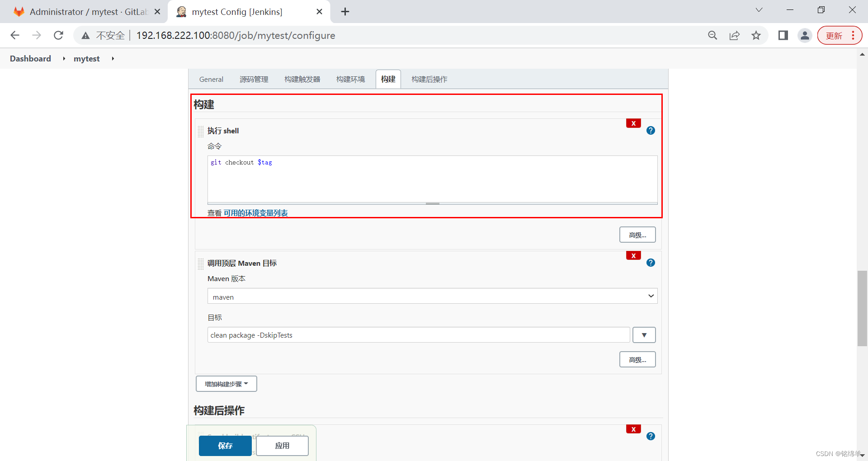Open Dashboard breadcrumb arrow menu
Image resolution: width=868 pixels, height=461 pixels.
tap(64, 59)
